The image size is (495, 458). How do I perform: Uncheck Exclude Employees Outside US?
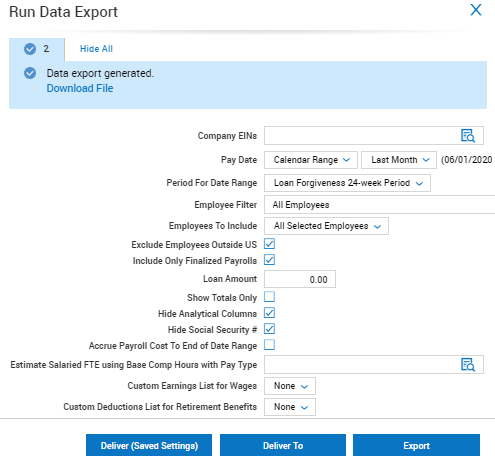coord(269,244)
